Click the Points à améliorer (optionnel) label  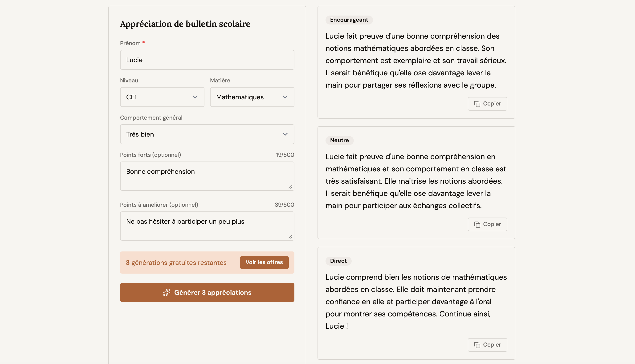159,205
